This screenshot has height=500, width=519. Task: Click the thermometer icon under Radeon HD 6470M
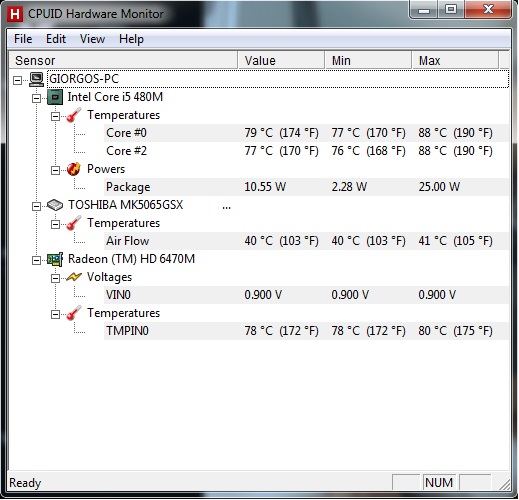(x=74, y=313)
